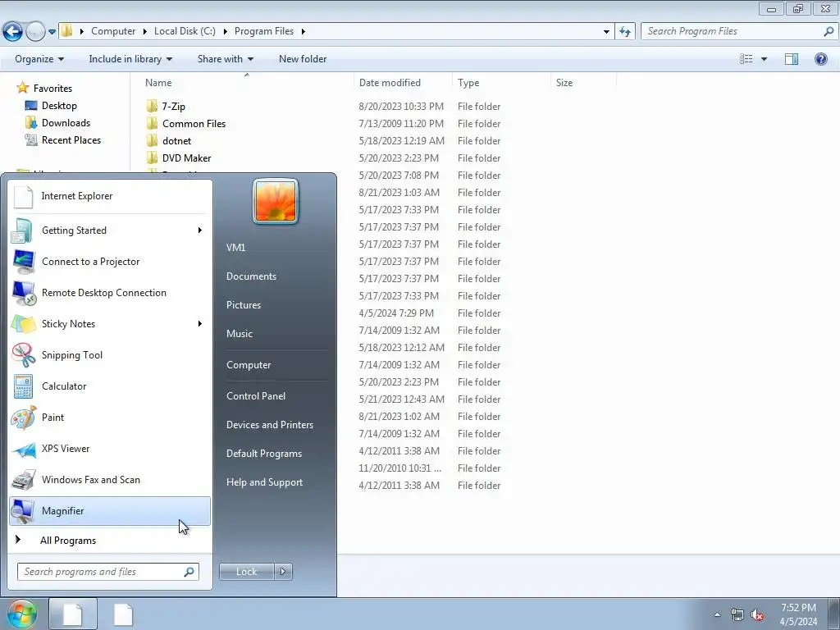This screenshot has width=840, height=630.
Task: Expand Sticky Notes jump list arrow
Action: tap(200, 323)
